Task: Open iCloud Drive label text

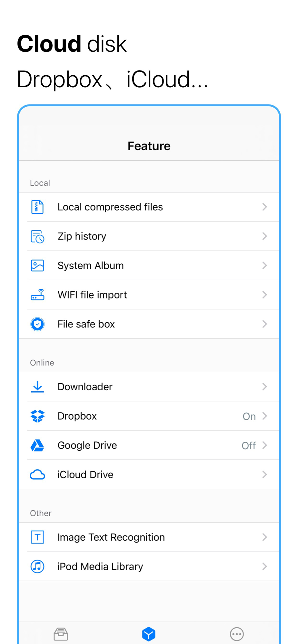Action: [85, 475]
